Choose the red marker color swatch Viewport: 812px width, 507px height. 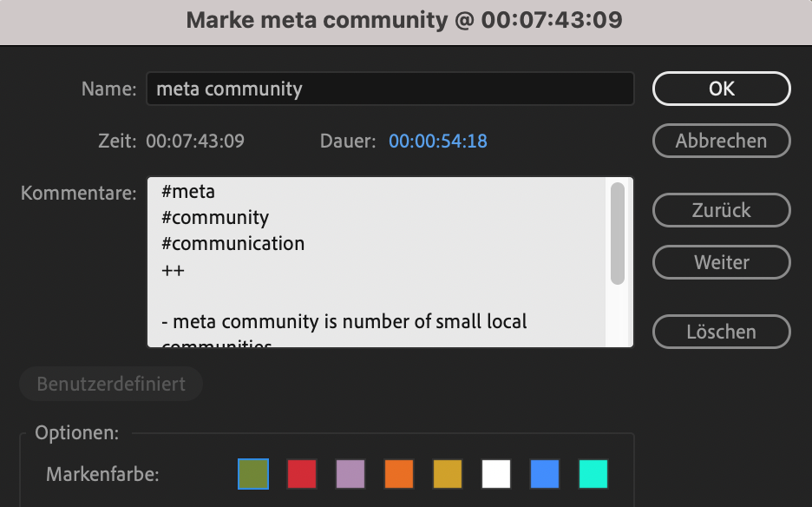[x=302, y=474]
